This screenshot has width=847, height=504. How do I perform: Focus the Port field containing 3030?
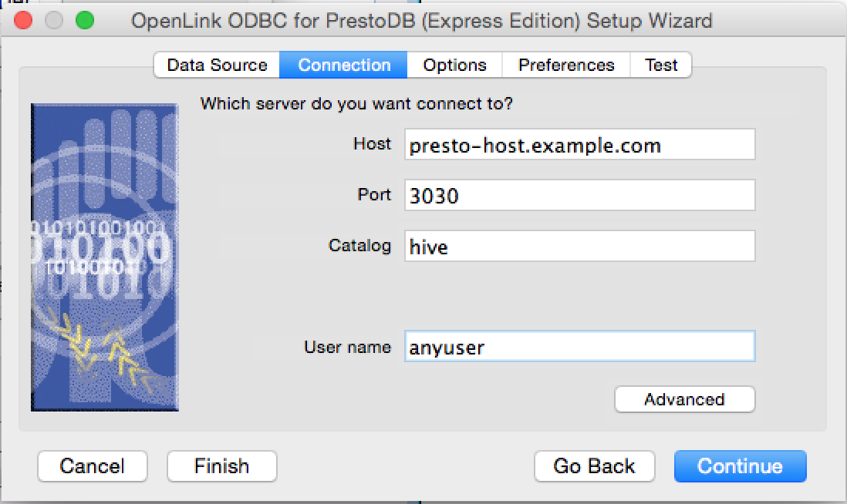pos(579,195)
